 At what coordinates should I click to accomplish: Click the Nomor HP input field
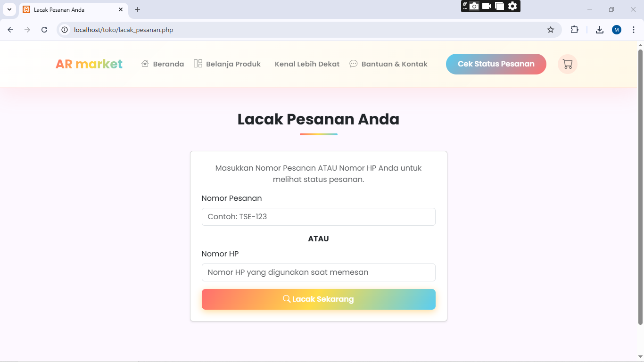[318, 272]
